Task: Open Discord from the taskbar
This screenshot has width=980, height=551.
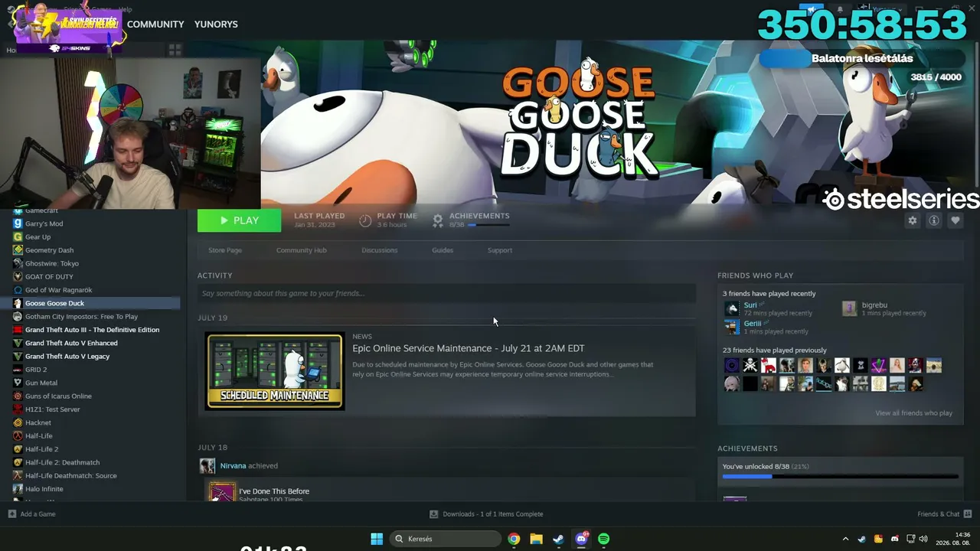Action: 581,539
